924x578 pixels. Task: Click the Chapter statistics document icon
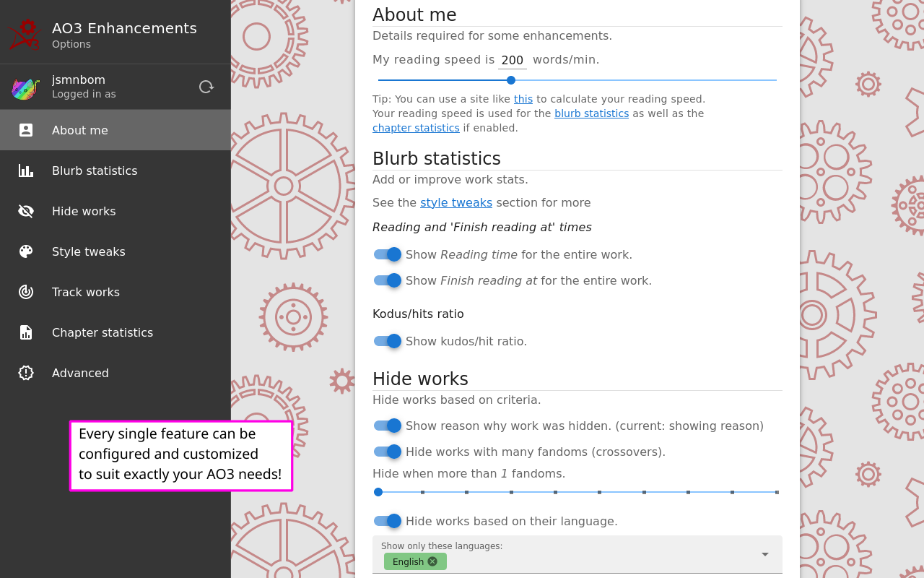point(26,332)
